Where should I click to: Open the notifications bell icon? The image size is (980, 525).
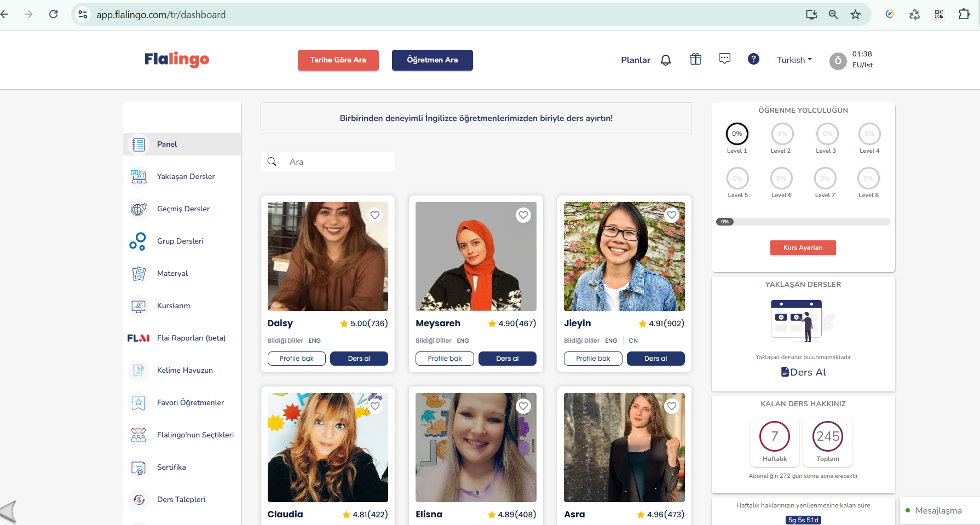(x=666, y=60)
